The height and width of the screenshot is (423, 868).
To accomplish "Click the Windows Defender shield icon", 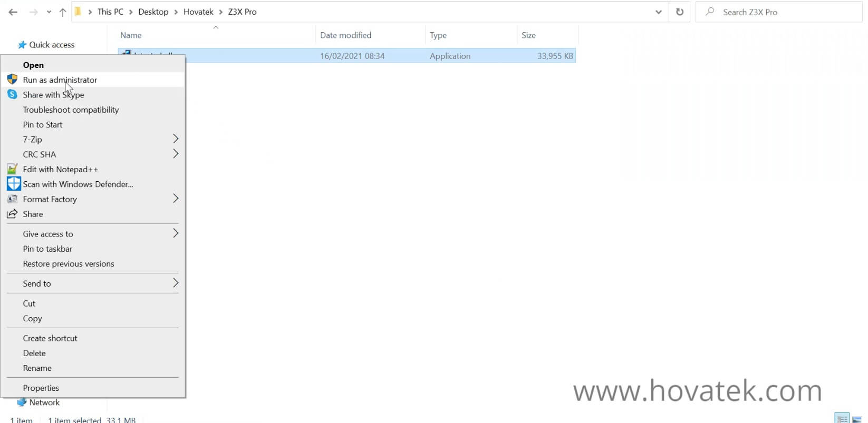I will point(13,184).
